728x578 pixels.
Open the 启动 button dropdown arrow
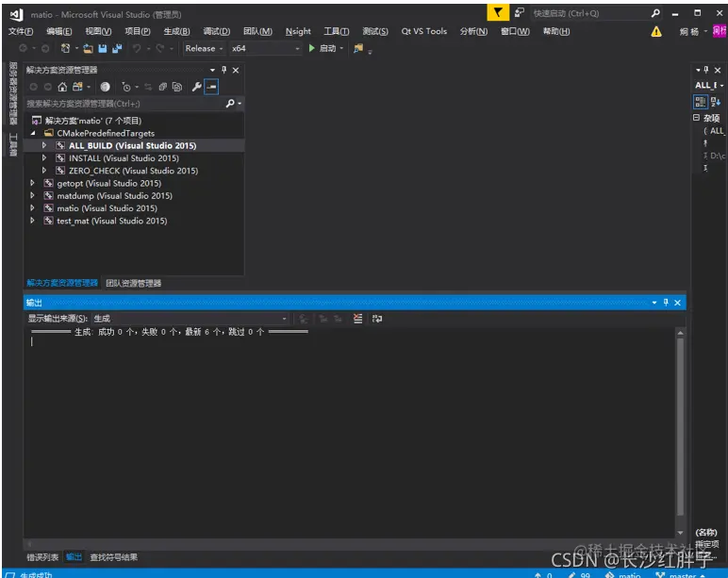[x=341, y=48]
